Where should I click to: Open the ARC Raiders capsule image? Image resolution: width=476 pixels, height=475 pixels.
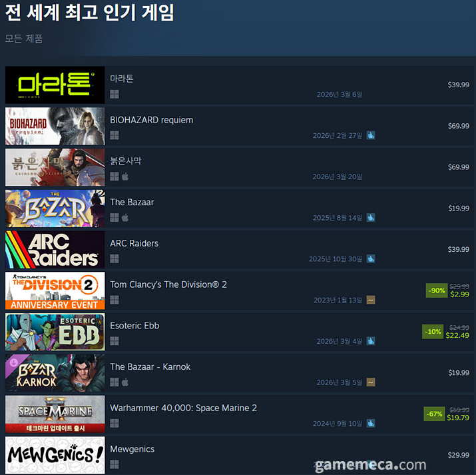[x=55, y=250]
